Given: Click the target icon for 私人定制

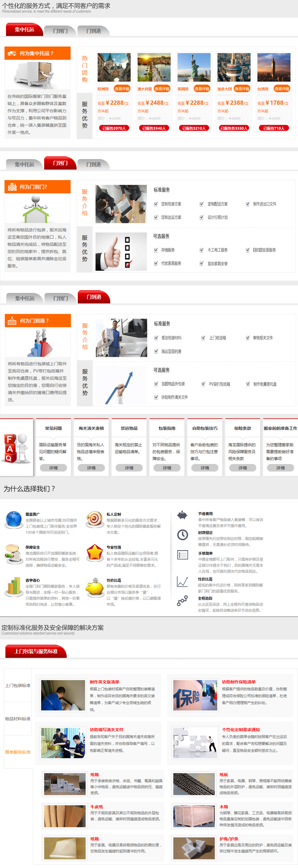Looking at the screenshot, I should 94,519.
